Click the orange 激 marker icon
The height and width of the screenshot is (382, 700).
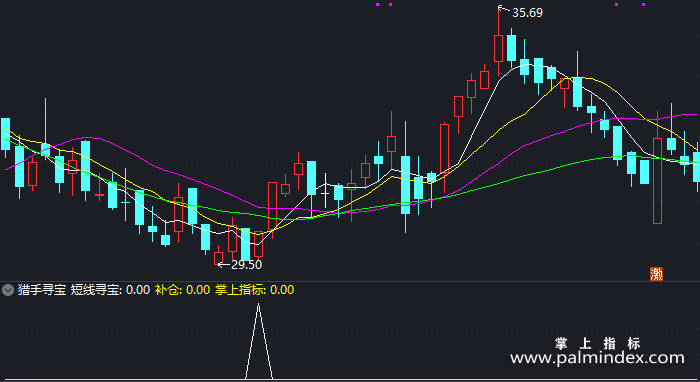[656, 274]
